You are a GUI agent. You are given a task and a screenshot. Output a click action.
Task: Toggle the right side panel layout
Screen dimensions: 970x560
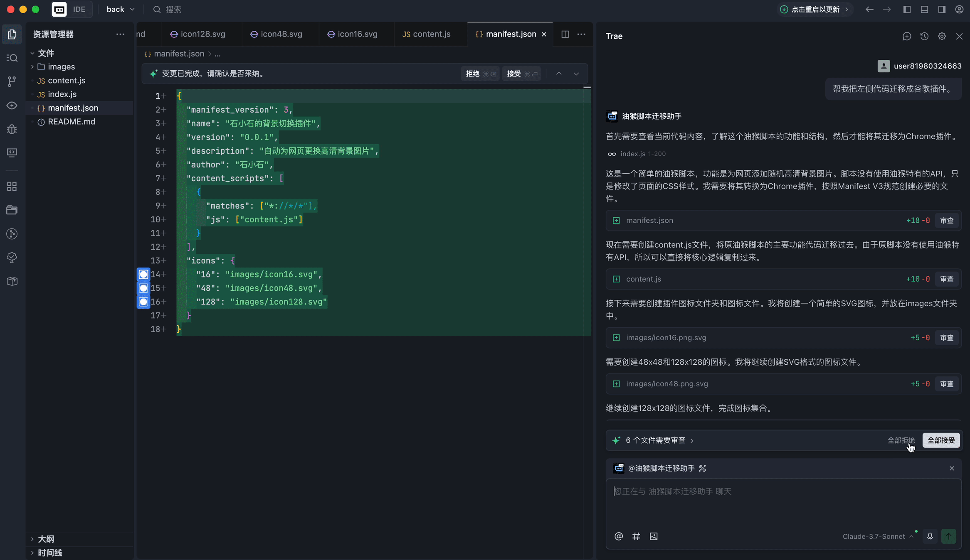coord(942,10)
